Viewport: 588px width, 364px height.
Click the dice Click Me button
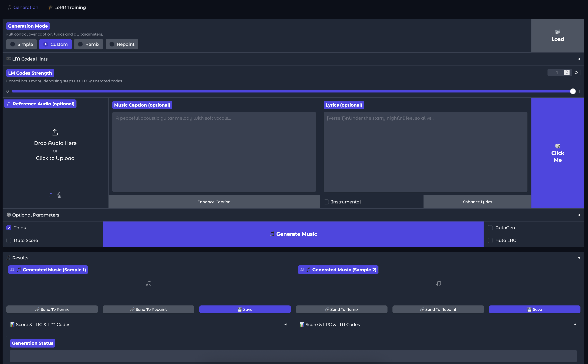pos(557,153)
